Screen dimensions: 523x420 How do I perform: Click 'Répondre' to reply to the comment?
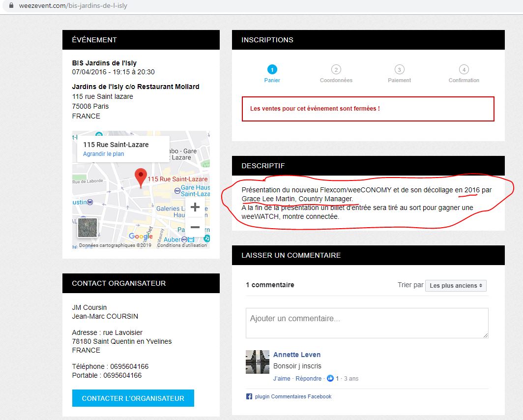pyautogui.click(x=308, y=379)
